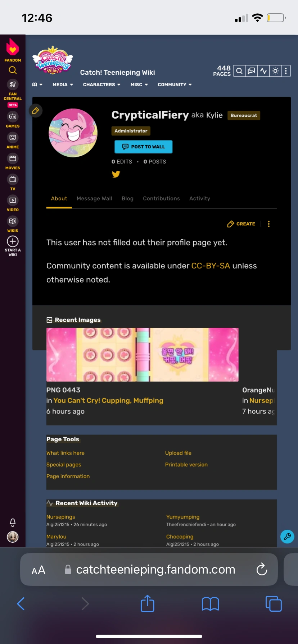298x644 pixels.
Task: Switch to the Contributions tab
Action: click(x=161, y=198)
